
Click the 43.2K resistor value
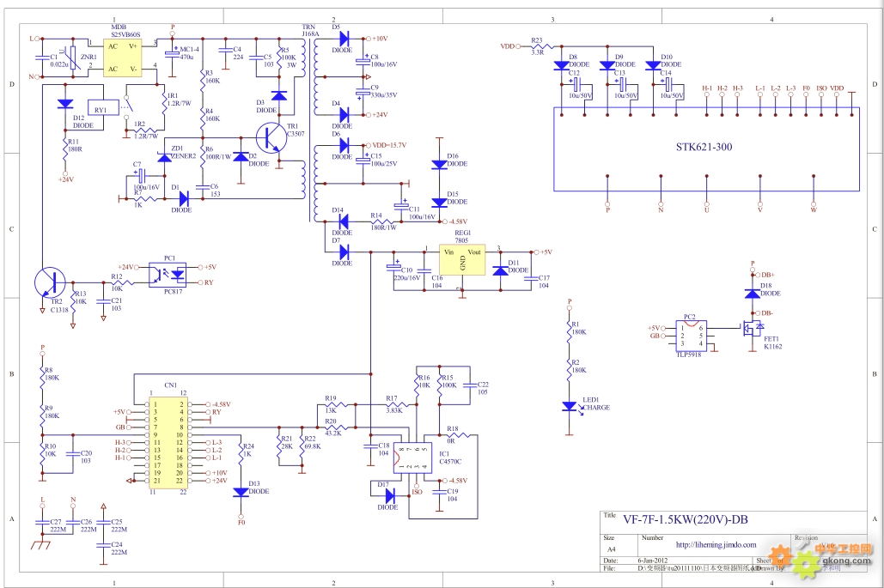(x=333, y=433)
